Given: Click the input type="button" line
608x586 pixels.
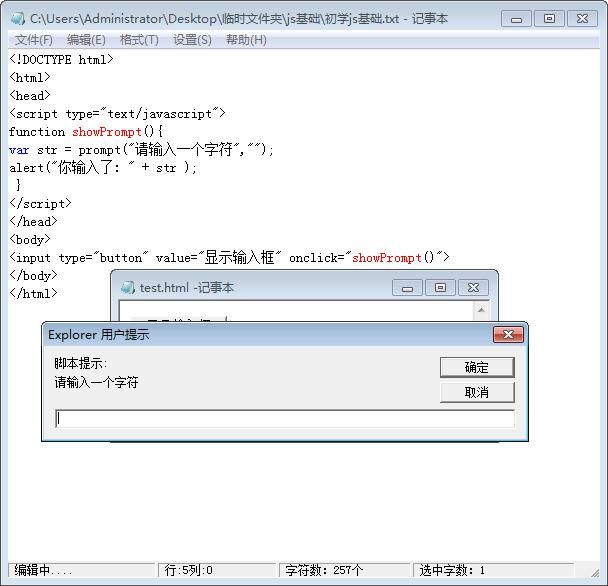Looking at the screenshot, I should click(x=229, y=258).
